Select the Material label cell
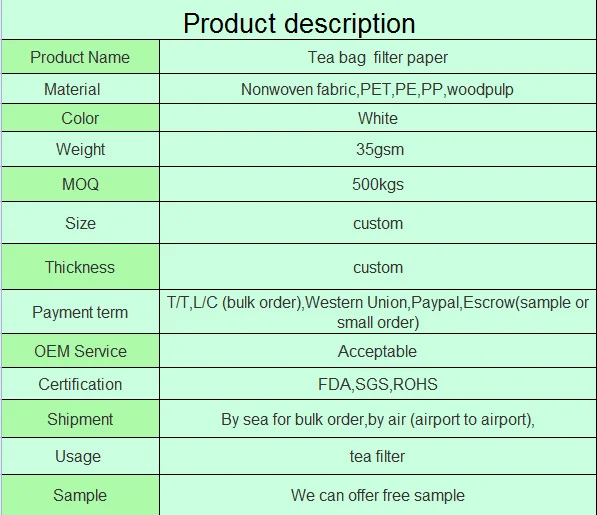The height and width of the screenshot is (515, 597). click(80, 89)
